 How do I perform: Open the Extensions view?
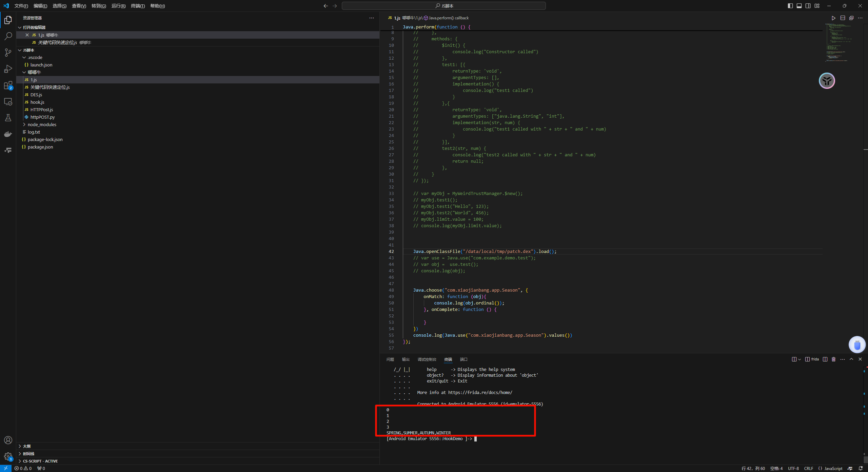pos(8,85)
